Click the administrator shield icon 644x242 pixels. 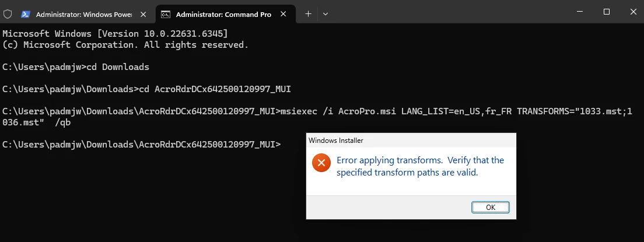point(8,14)
